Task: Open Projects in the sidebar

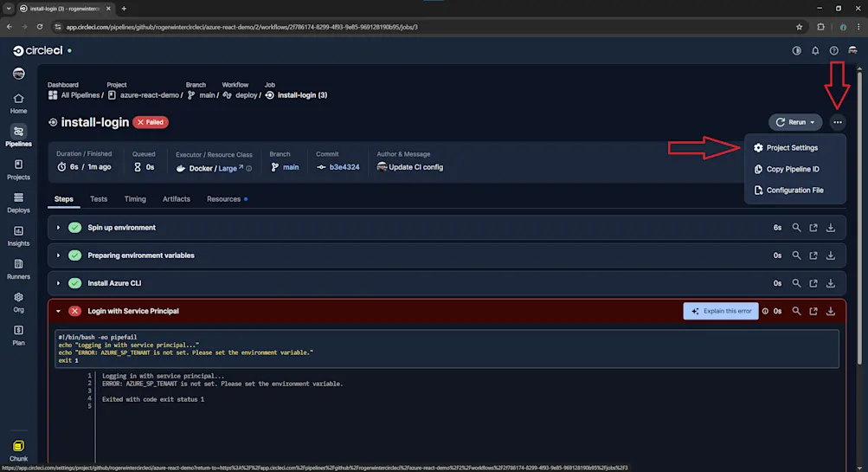Action: pos(18,170)
